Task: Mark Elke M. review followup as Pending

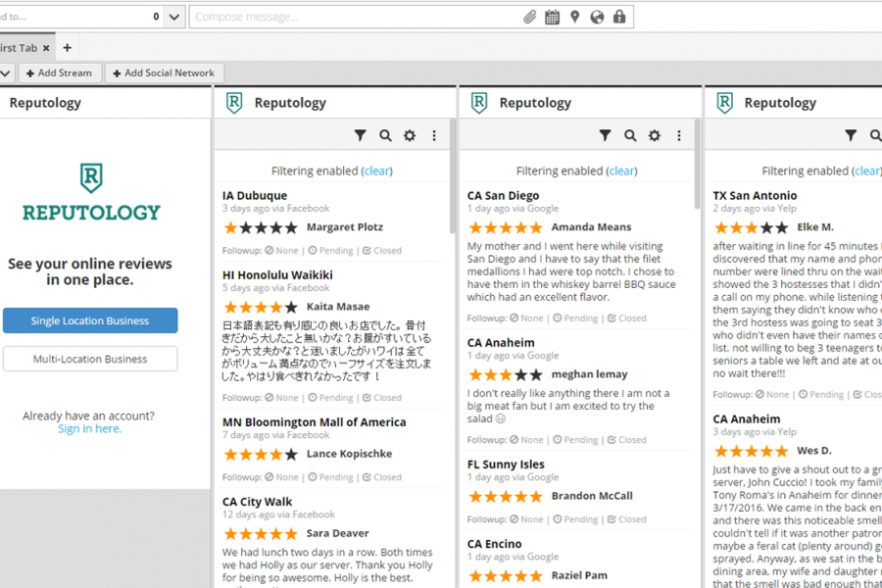Action: (x=821, y=394)
